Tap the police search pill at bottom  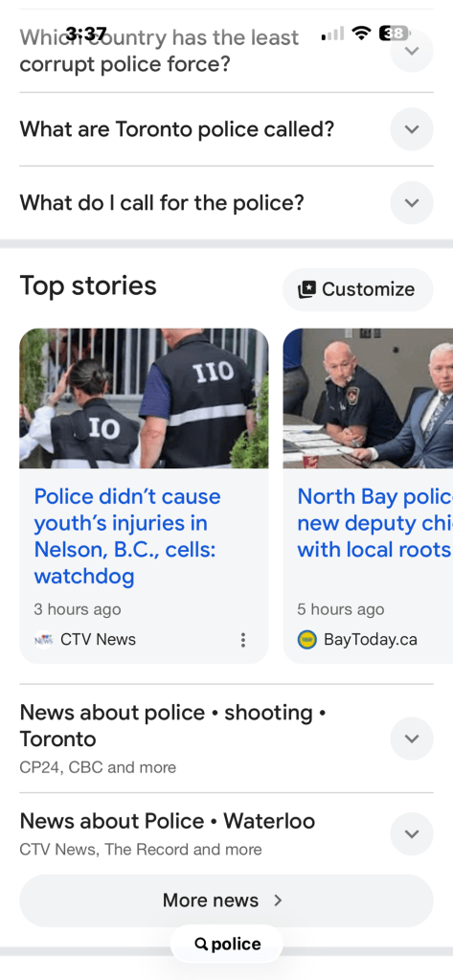click(x=227, y=944)
